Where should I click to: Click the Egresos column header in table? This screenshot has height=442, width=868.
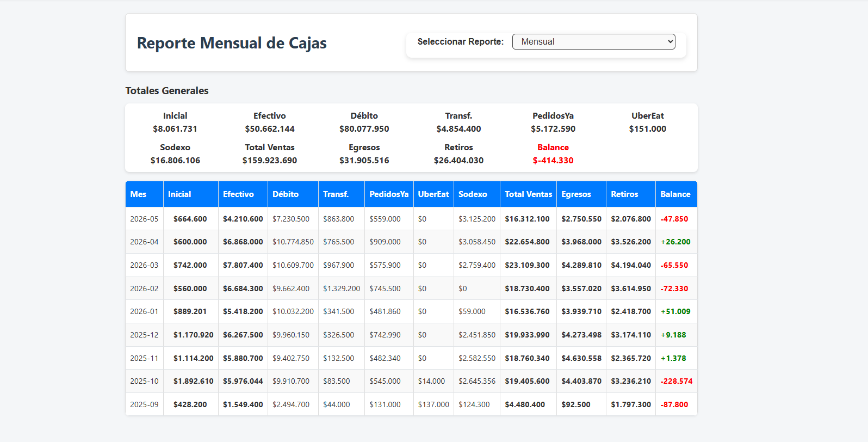pos(581,194)
